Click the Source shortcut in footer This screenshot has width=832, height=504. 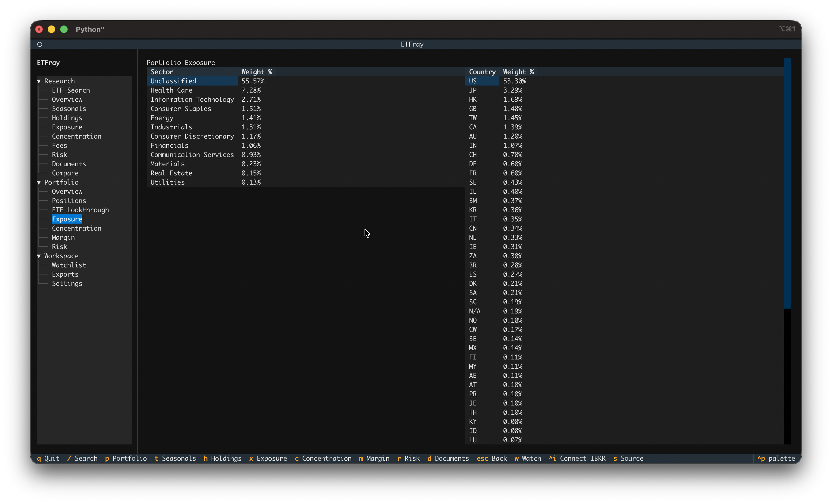(628, 459)
